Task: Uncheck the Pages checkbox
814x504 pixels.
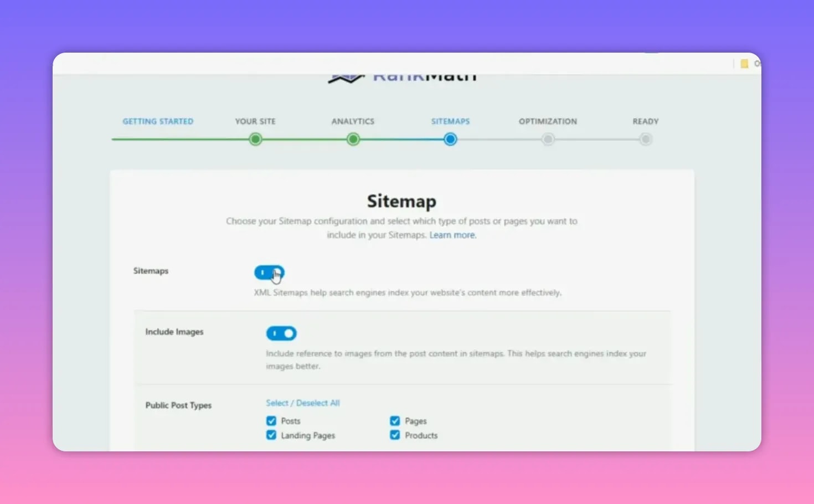Action: (x=394, y=420)
